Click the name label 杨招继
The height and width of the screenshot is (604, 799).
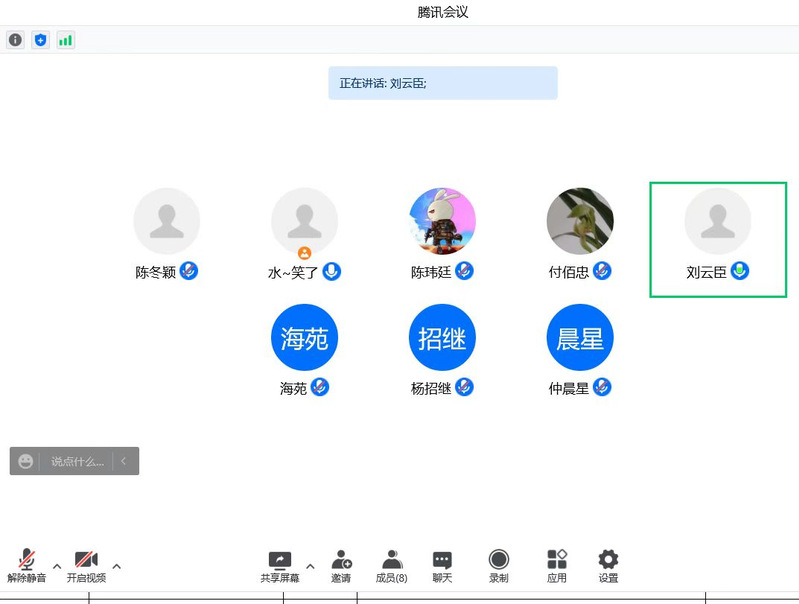click(x=431, y=388)
